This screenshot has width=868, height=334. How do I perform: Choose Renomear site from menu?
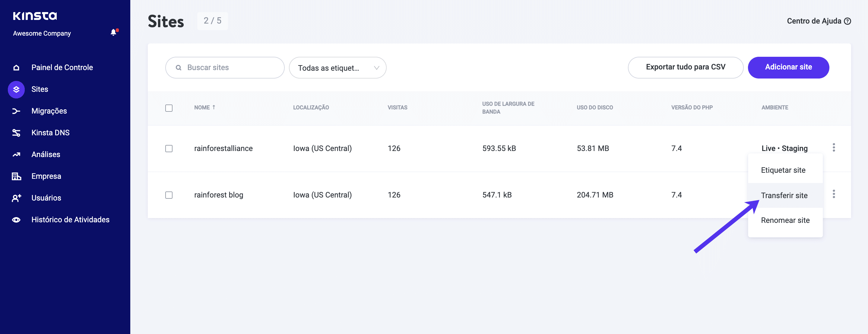pos(785,220)
